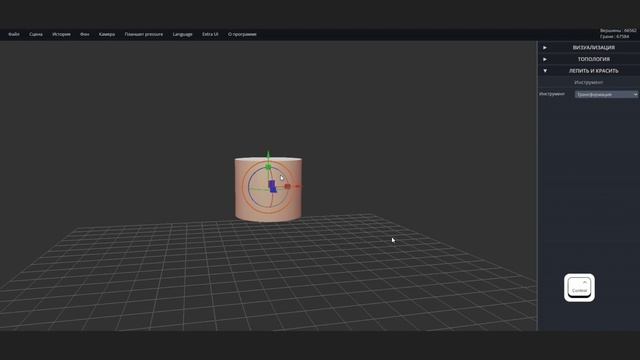Screen dimensions: 640x360
Task: Grab the green Y-axis scale cube
Action: (x=268, y=167)
